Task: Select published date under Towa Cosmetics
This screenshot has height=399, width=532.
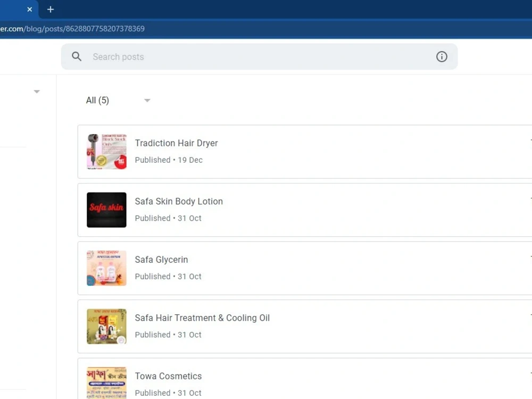Action: (168, 393)
